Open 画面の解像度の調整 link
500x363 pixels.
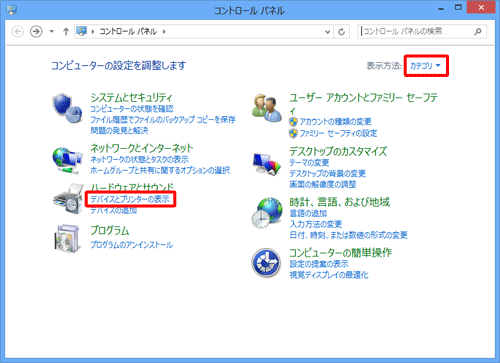pos(323,184)
